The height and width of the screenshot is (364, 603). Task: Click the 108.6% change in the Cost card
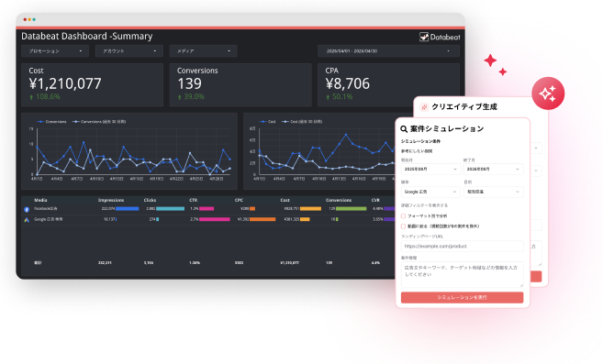coord(48,97)
